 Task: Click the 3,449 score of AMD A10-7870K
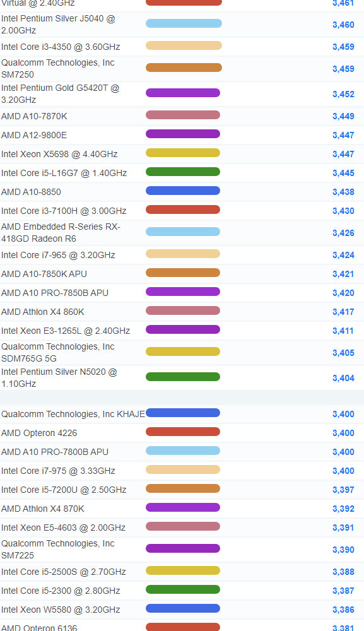click(x=343, y=116)
